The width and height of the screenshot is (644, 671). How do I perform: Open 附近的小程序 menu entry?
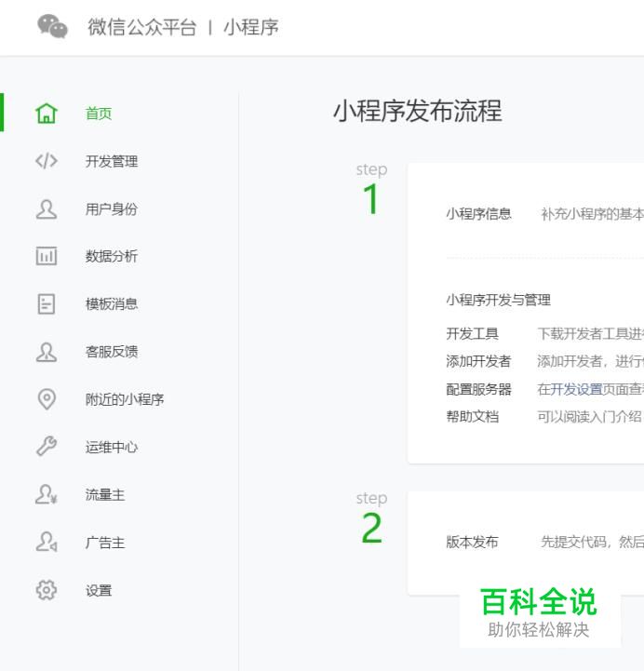tap(125, 399)
